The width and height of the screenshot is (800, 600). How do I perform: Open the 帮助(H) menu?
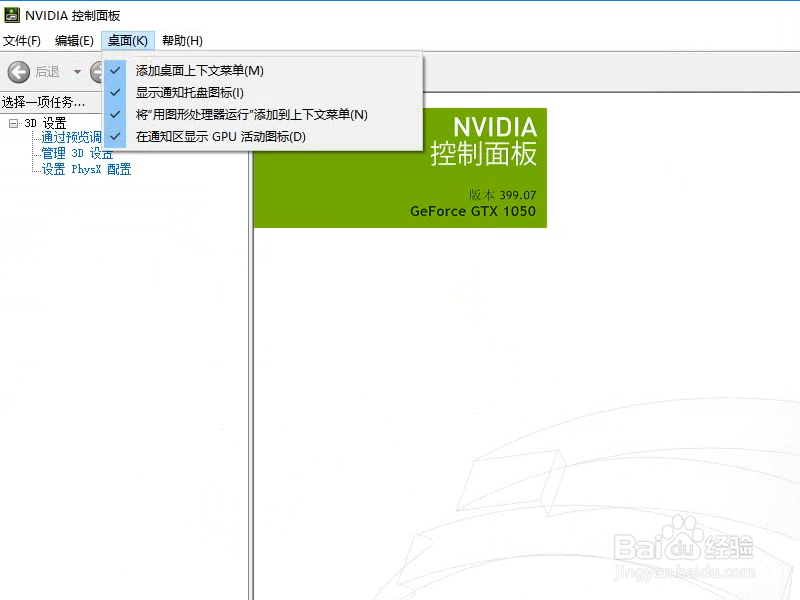point(182,40)
